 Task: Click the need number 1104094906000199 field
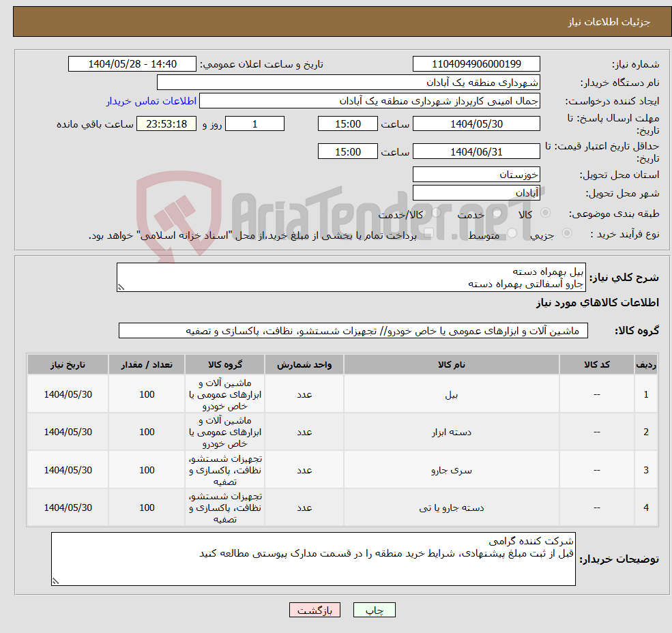pyautogui.click(x=476, y=63)
